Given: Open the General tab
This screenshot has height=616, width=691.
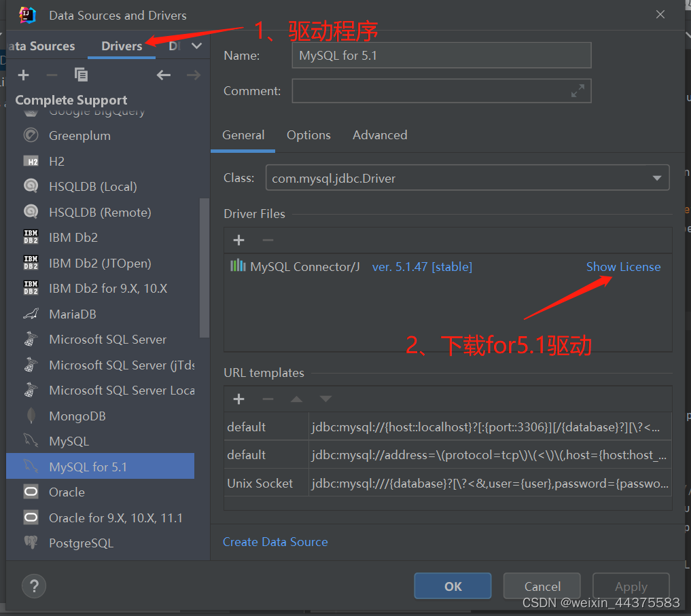Looking at the screenshot, I should point(243,135).
